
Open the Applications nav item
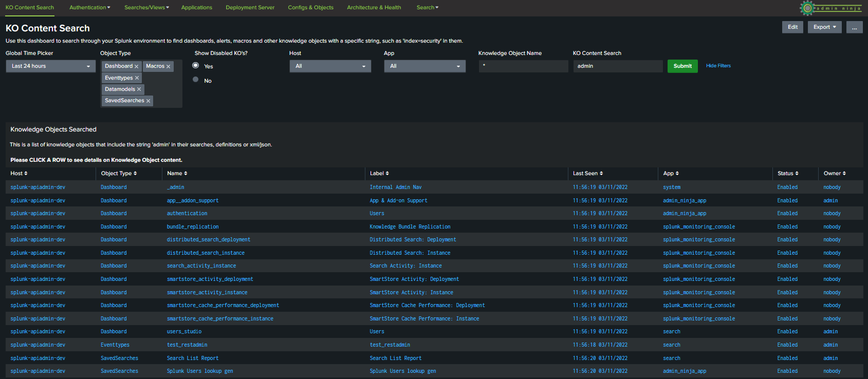click(197, 8)
